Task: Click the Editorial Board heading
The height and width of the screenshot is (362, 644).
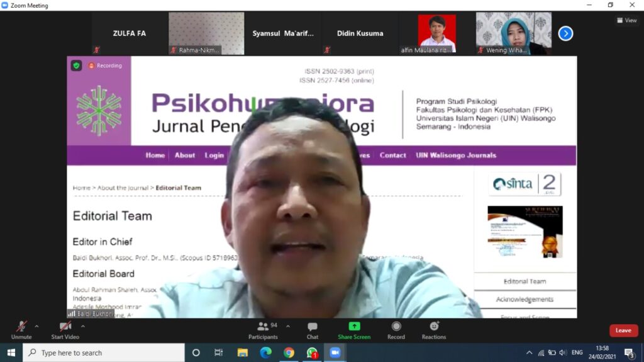Action: [104, 274]
